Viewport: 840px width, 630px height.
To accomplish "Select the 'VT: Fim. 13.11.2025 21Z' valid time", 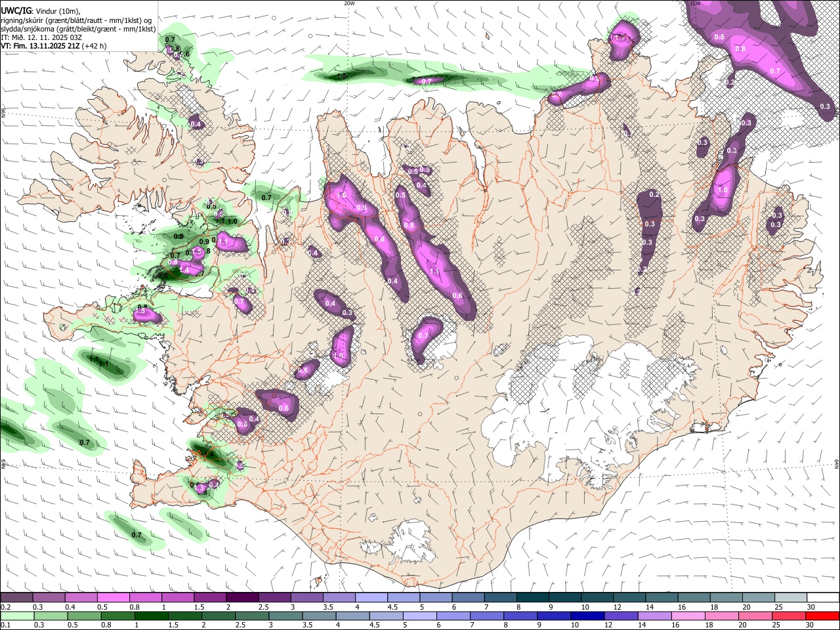I will [x=41, y=47].
